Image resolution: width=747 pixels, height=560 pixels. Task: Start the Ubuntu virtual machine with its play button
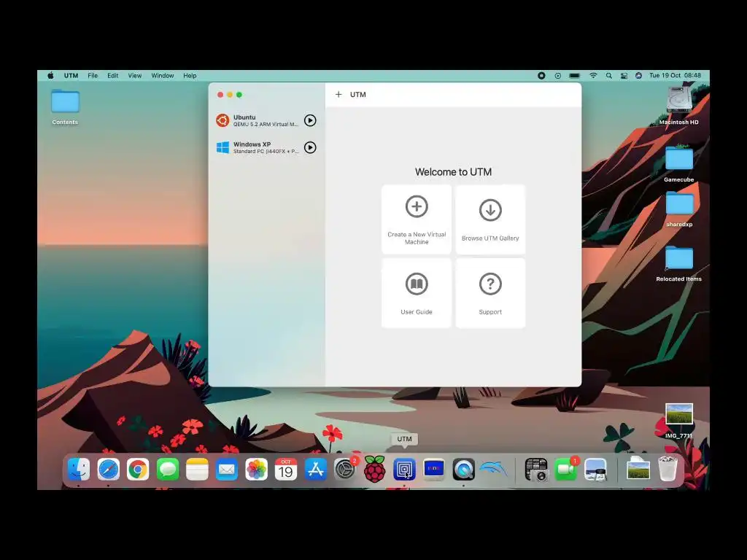click(x=310, y=120)
